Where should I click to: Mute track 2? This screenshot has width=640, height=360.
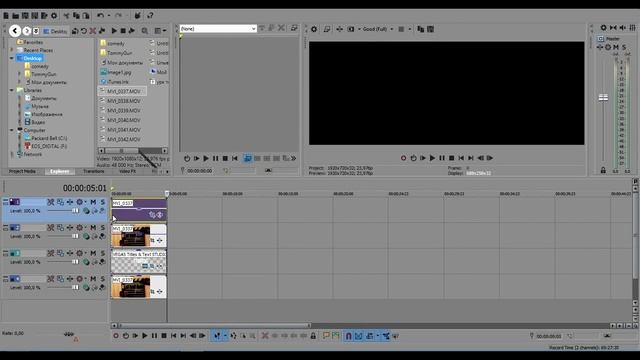[93, 227]
